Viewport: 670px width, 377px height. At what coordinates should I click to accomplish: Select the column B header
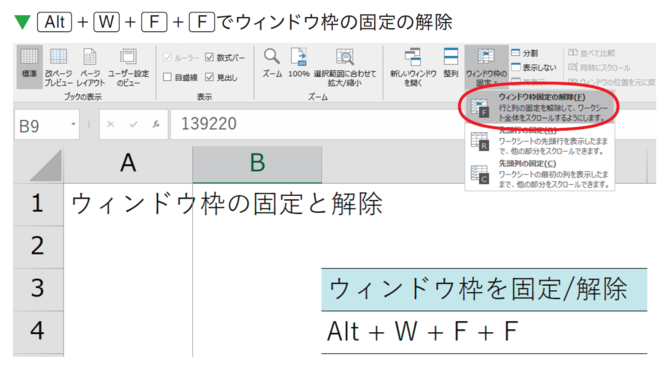tap(257, 164)
